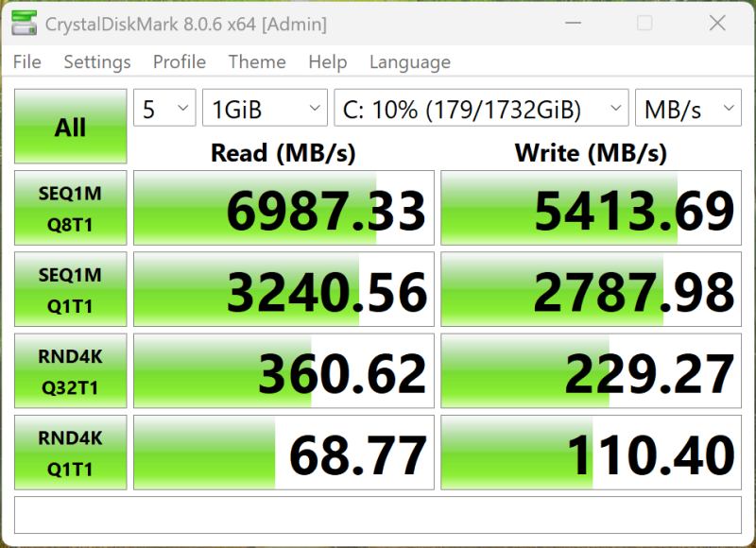Run the SEQ1M Q1T1 test
This screenshot has width=756, height=548.
point(70,289)
